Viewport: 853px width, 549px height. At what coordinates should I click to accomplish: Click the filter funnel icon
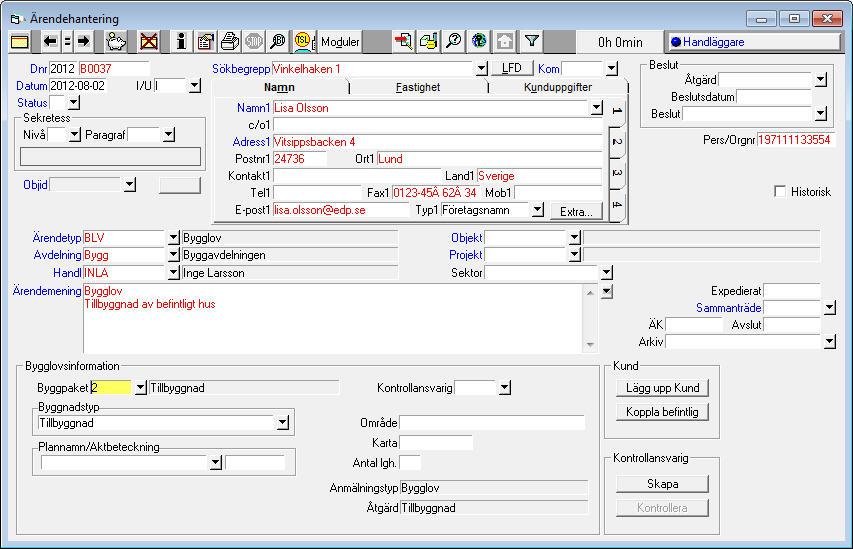(531, 42)
